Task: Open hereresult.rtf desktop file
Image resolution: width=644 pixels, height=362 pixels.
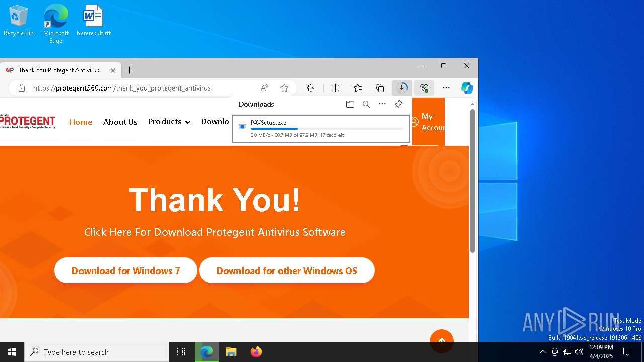Action: coord(94,21)
